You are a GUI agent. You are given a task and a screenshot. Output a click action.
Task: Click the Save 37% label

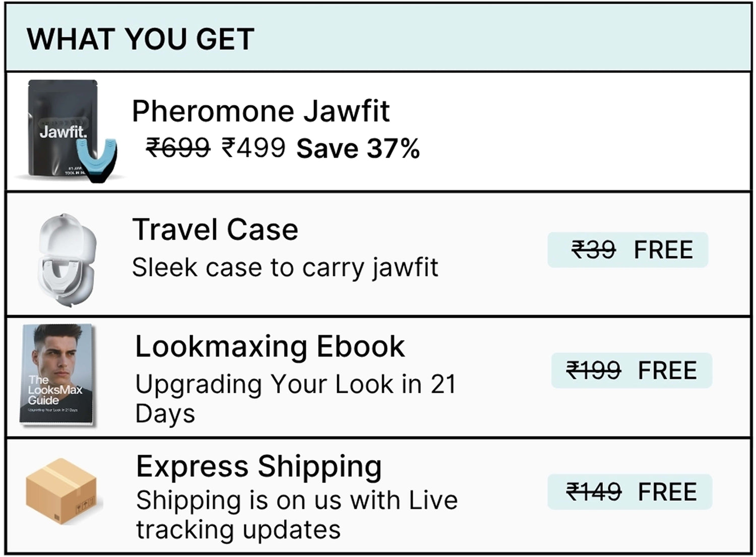358,149
